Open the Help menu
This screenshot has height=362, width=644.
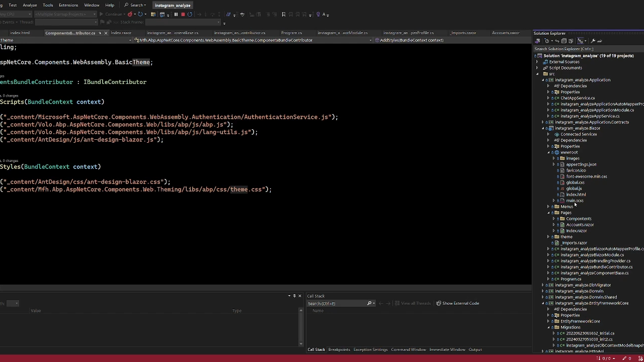(x=110, y=5)
